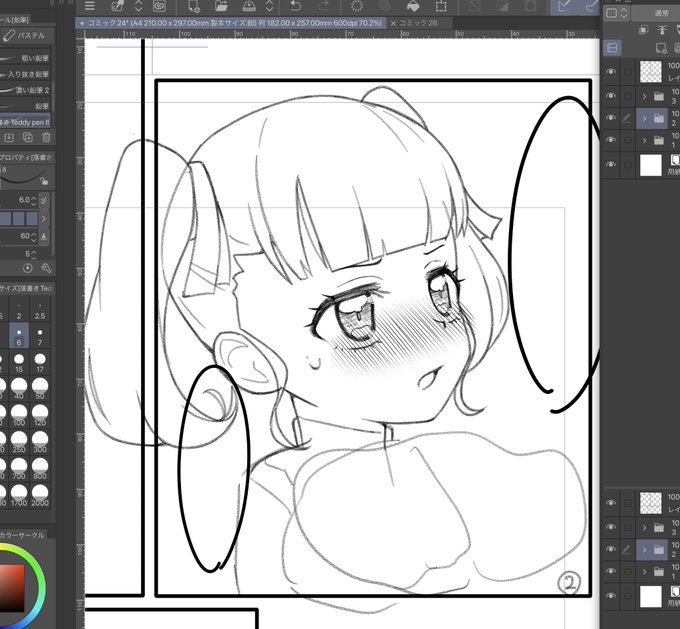This screenshot has height=629, width=680.
Task: Pick brush size 7 preset
Action: 40,336
